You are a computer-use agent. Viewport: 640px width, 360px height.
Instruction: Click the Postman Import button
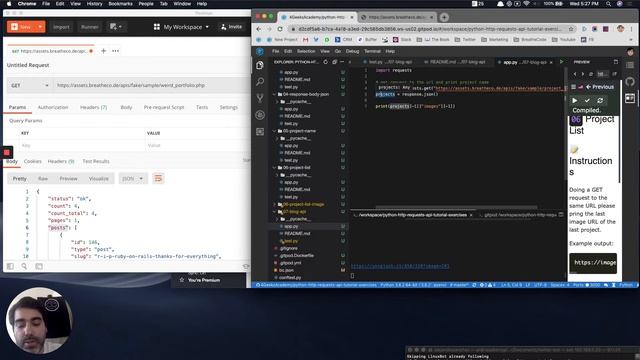[x=61, y=27]
